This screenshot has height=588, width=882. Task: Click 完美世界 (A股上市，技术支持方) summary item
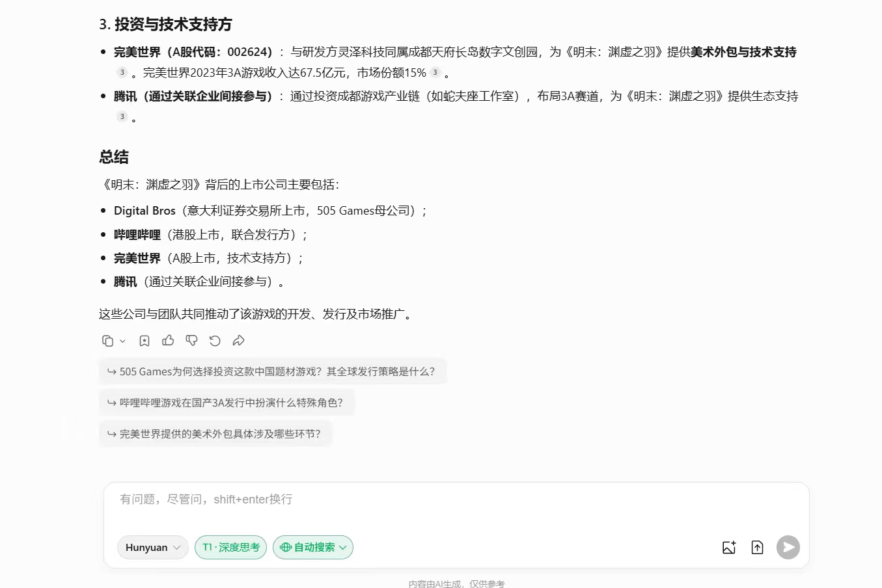click(208, 258)
